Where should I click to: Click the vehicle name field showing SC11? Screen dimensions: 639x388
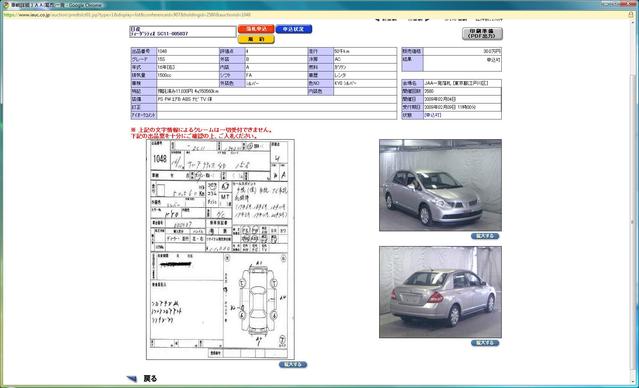coord(183,32)
